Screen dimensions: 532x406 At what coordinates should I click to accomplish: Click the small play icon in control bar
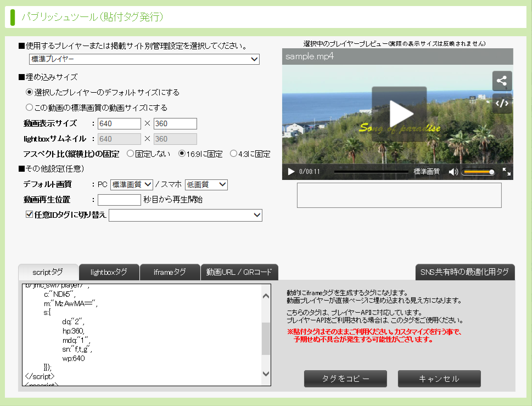click(x=291, y=172)
